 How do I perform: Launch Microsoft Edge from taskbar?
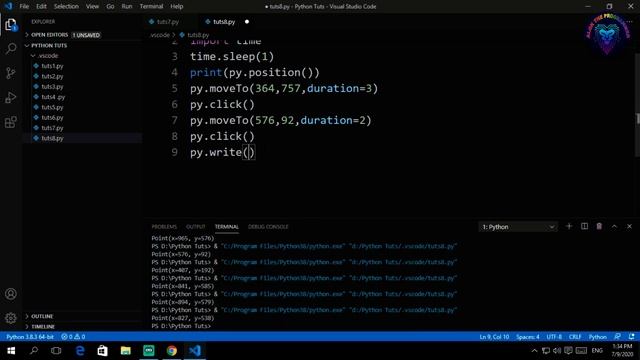[80, 351]
